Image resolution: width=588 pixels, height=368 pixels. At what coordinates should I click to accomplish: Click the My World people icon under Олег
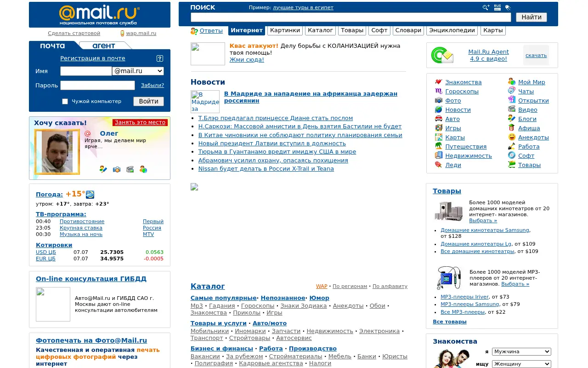143,169
